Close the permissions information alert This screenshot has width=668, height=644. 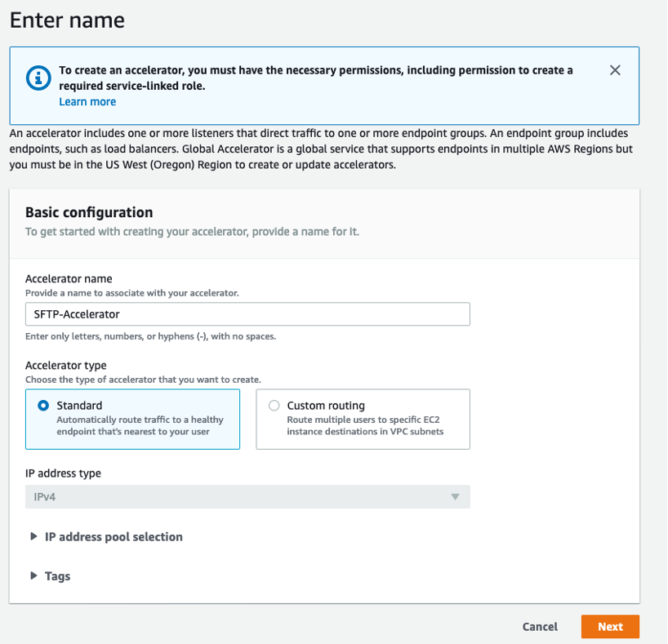tap(615, 70)
